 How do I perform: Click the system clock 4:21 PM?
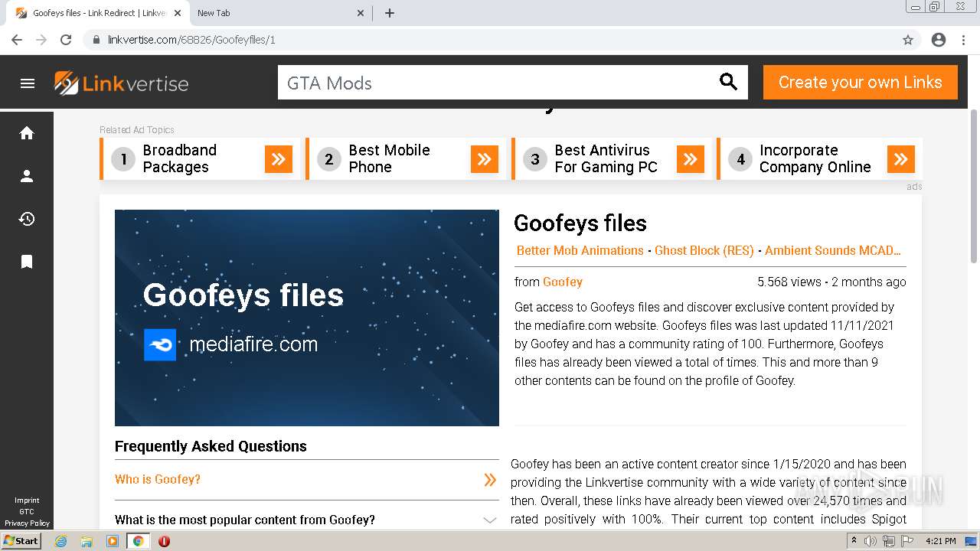pyautogui.click(x=941, y=541)
